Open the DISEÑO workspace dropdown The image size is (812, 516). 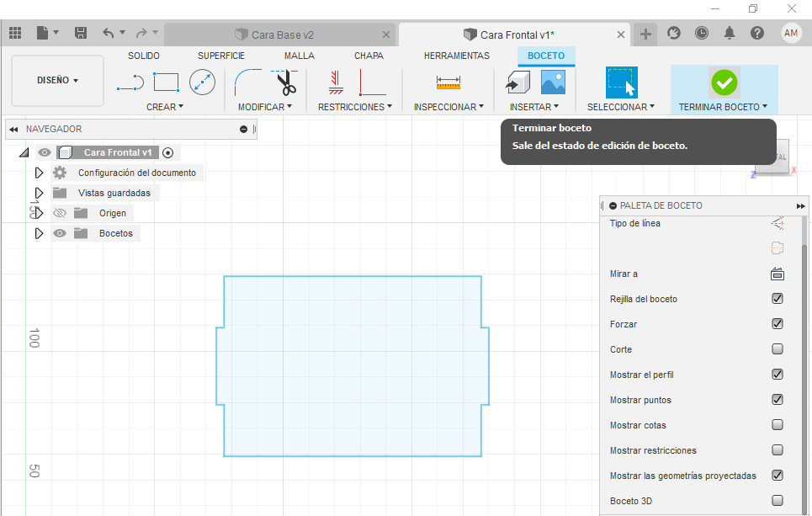tap(57, 80)
